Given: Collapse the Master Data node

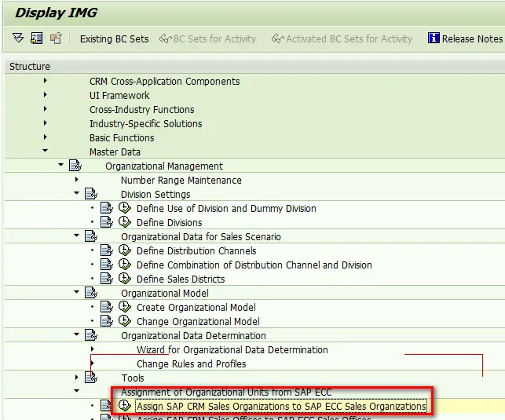Looking at the screenshot, I should point(45,150).
